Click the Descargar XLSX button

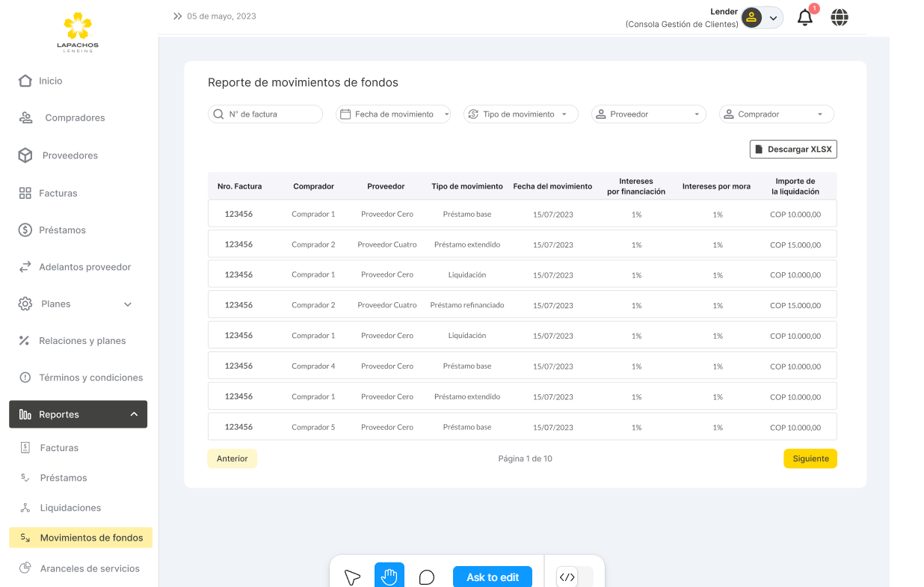click(793, 150)
